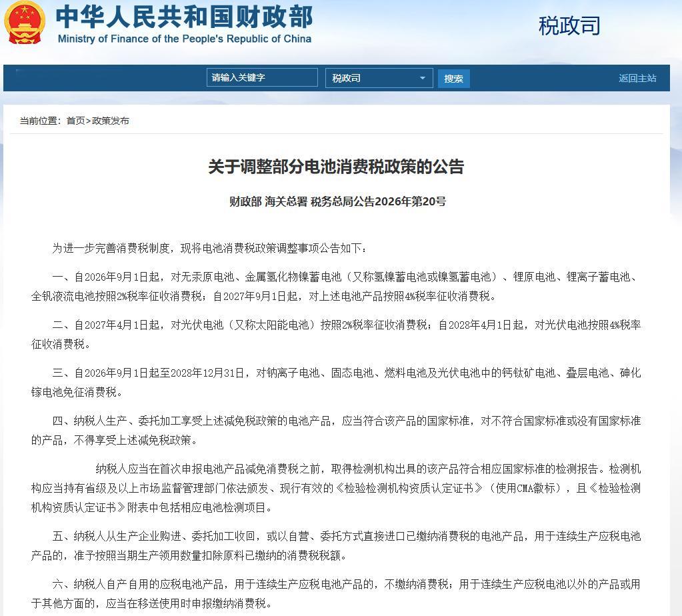
Task: Click paragraph 三 about 钠离子电池 exemption
Action: (336, 383)
